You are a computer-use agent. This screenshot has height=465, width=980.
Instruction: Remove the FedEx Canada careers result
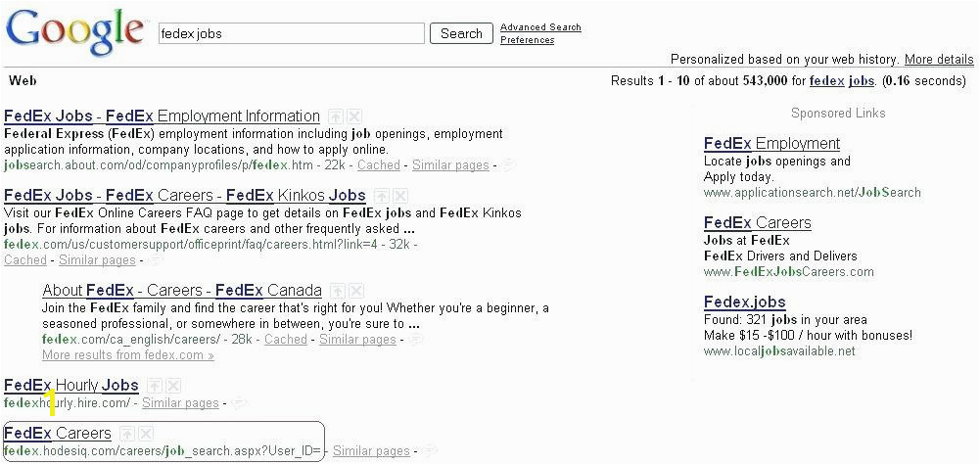355,291
